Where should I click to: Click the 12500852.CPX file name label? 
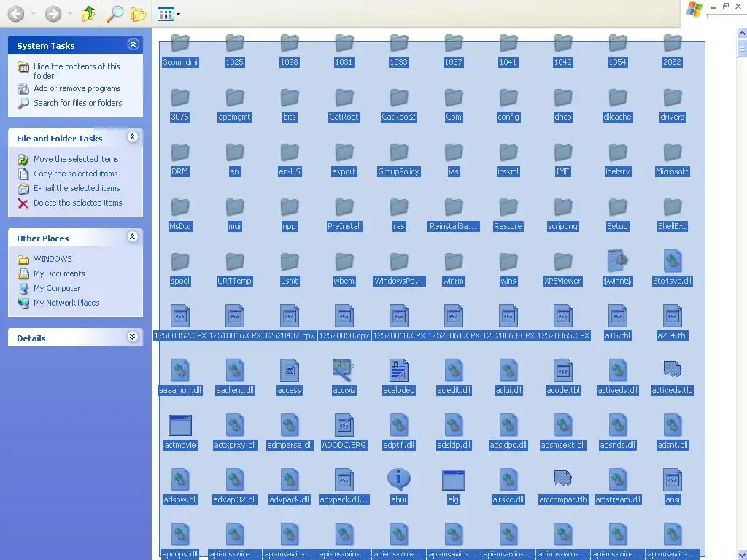coord(180,335)
